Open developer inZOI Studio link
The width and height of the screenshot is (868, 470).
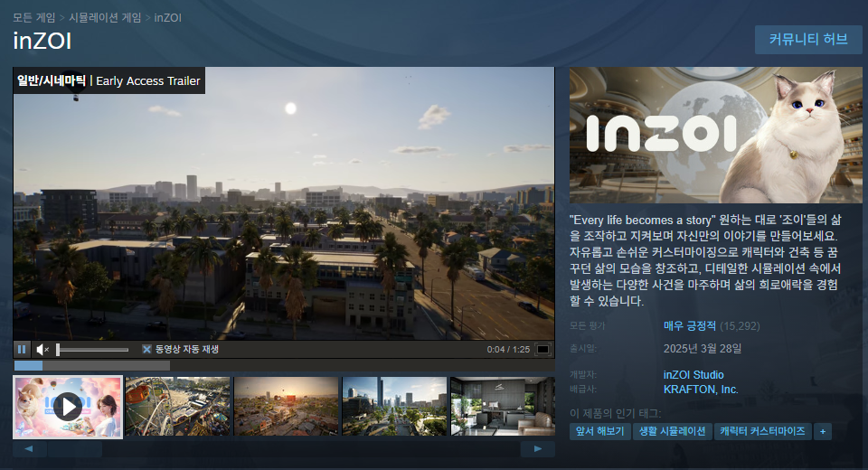click(x=693, y=375)
